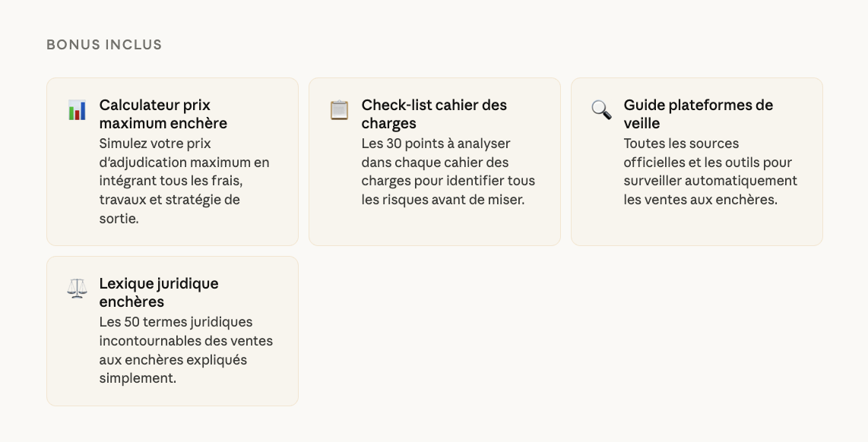Click the 'BONUS INCLUS' section heading
868x442 pixels.
[x=104, y=45]
